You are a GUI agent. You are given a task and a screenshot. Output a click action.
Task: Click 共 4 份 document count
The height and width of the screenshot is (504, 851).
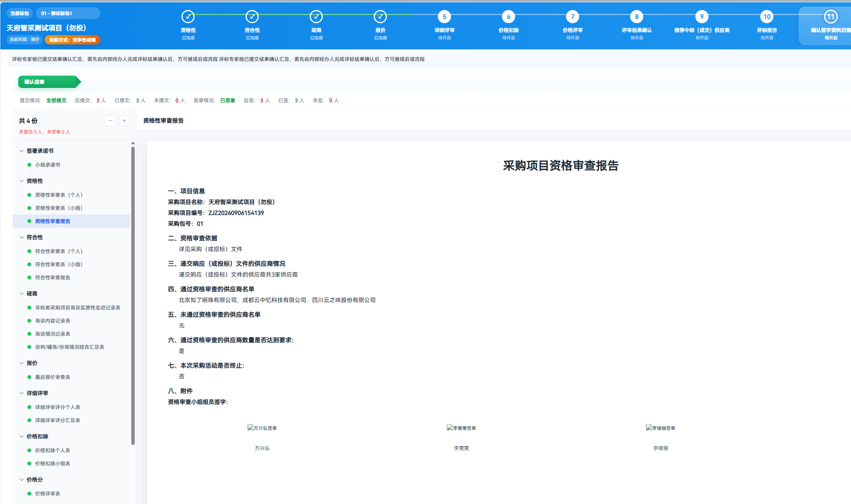point(28,121)
